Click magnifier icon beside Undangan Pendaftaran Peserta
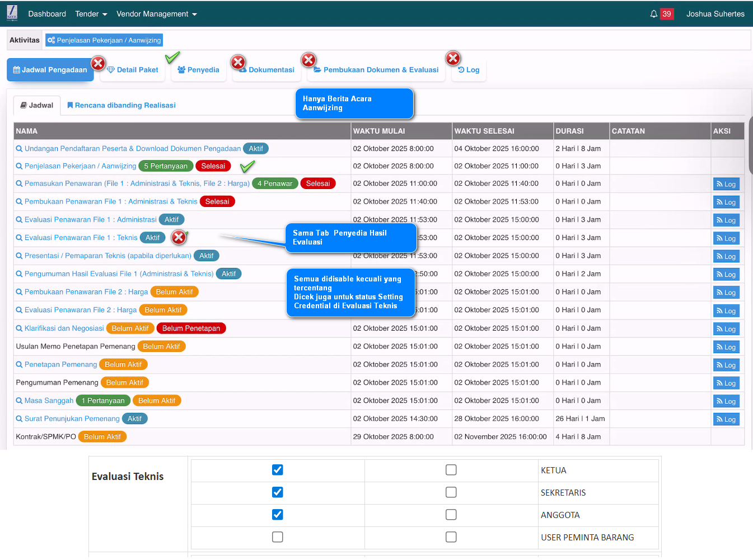This screenshot has height=560, width=753. 19,149
